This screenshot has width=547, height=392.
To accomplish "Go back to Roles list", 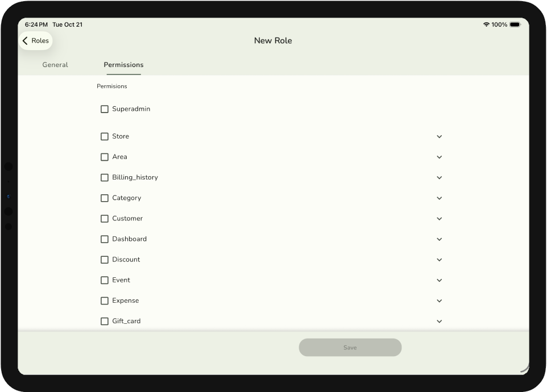I will 35,41.
